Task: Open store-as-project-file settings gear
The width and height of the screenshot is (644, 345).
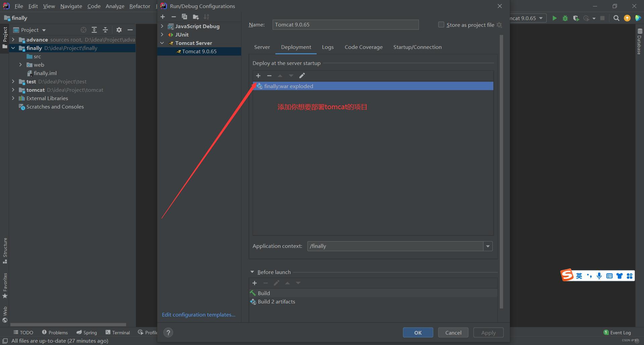Action: tap(499, 25)
